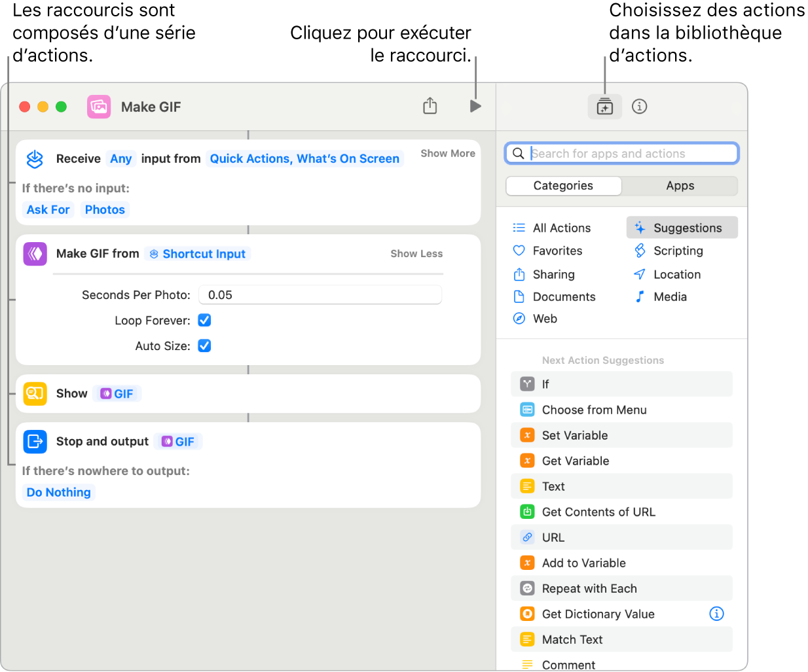Click the Share icon in the toolbar
Screen dimensions: 808x672
(430, 106)
